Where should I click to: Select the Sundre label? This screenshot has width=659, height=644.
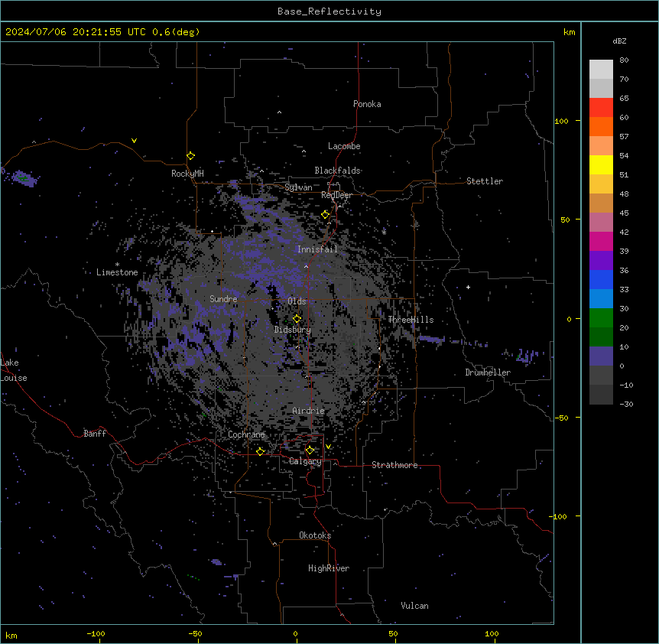coord(223,299)
